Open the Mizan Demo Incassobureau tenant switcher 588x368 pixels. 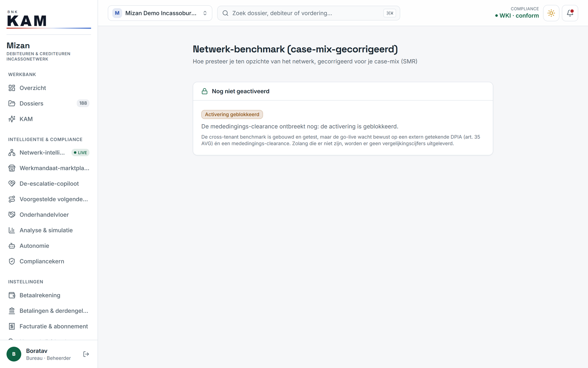160,13
